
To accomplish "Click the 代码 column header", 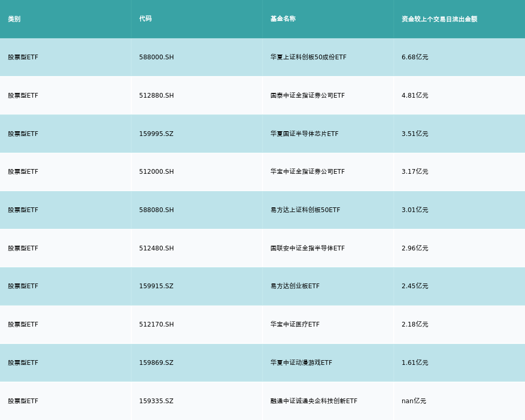I will point(145,19).
